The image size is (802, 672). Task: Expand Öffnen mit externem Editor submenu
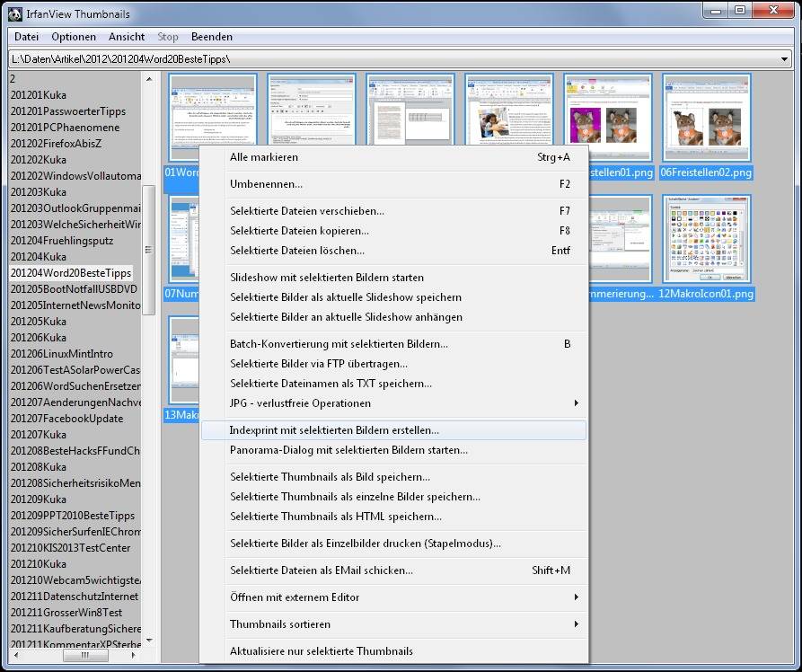tap(394, 597)
